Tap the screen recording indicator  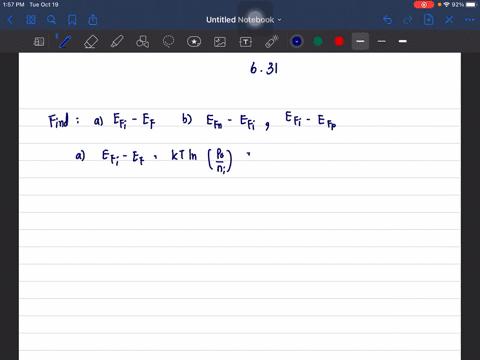click(x=424, y=5)
